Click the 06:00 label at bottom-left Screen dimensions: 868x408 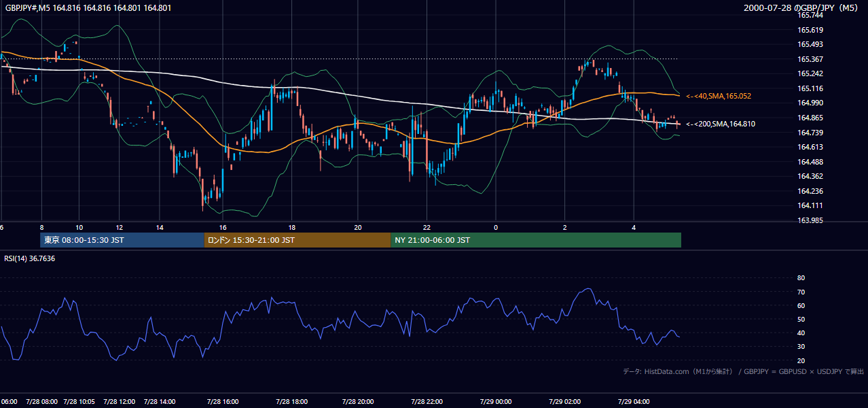(x=8, y=402)
